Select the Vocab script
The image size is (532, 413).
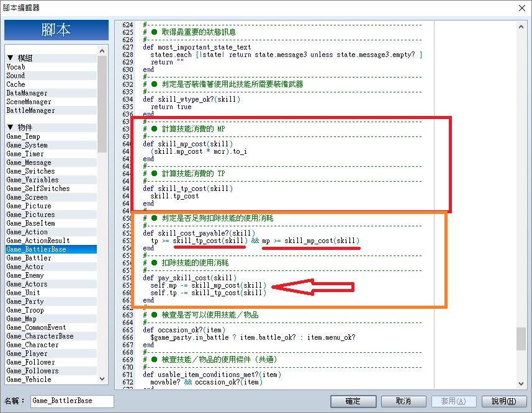click(52, 67)
